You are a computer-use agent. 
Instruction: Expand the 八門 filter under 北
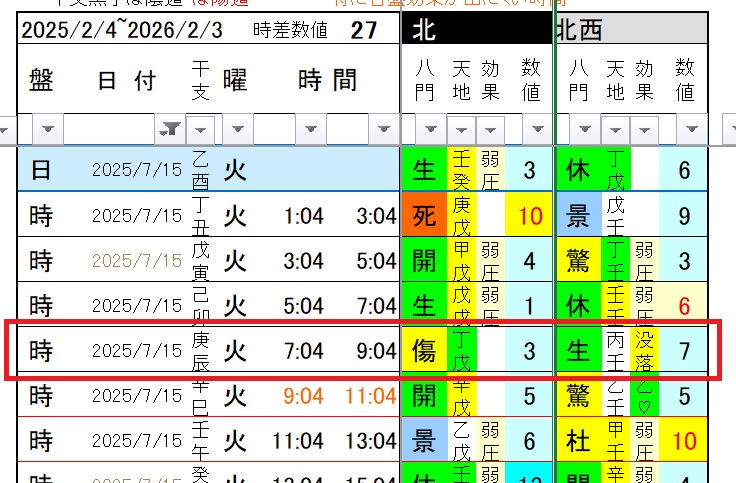pyautogui.click(x=430, y=129)
